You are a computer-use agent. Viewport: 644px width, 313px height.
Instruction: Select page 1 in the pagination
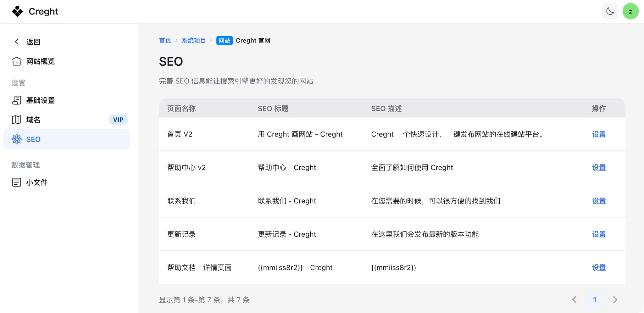click(x=595, y=300)
